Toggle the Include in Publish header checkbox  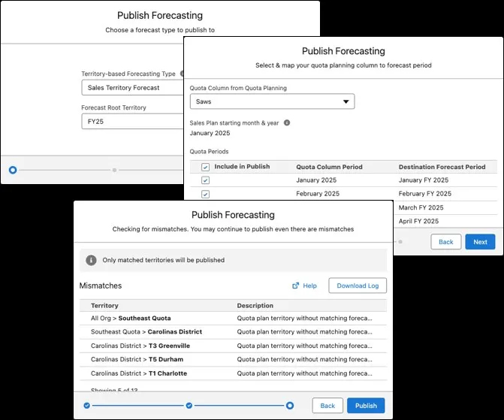click(205, 167)
